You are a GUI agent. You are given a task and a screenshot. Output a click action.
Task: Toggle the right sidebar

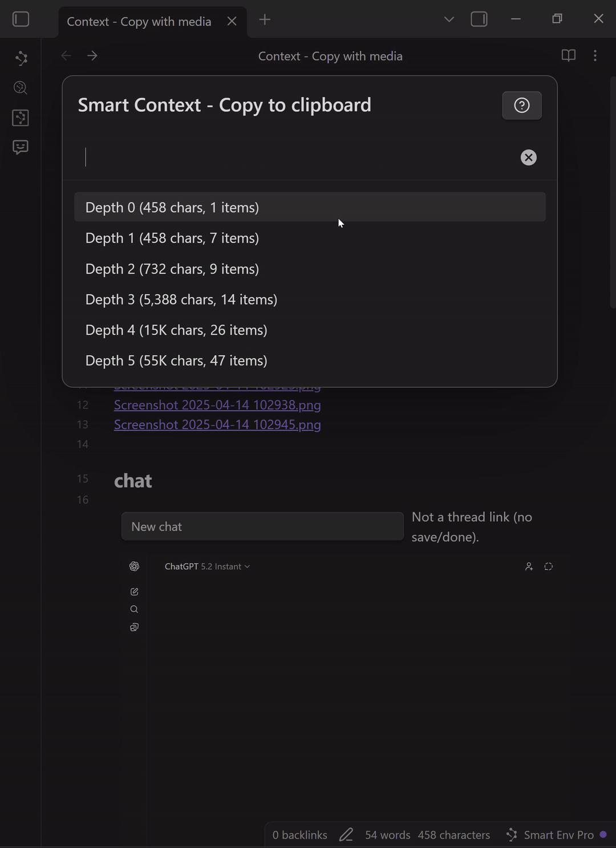(479, 19)
